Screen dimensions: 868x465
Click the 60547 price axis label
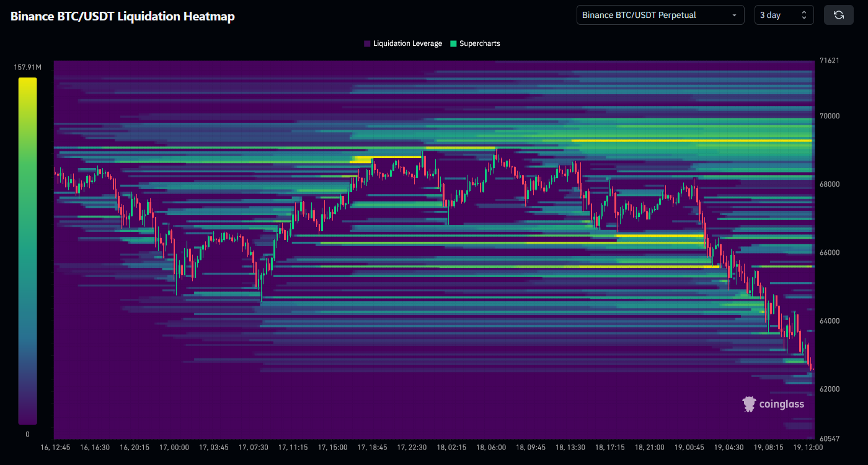[x=829, y=438]
